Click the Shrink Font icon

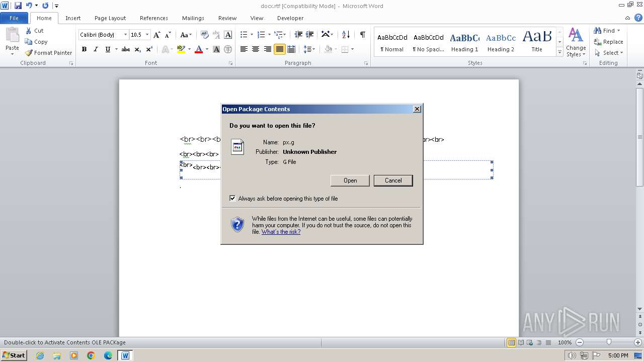pos(168,35)
